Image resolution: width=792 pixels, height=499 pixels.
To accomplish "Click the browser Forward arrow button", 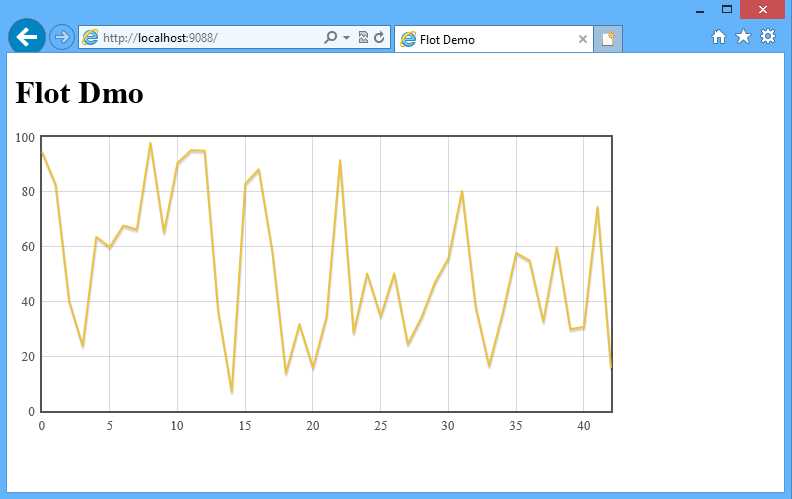I will coord(62,37).
